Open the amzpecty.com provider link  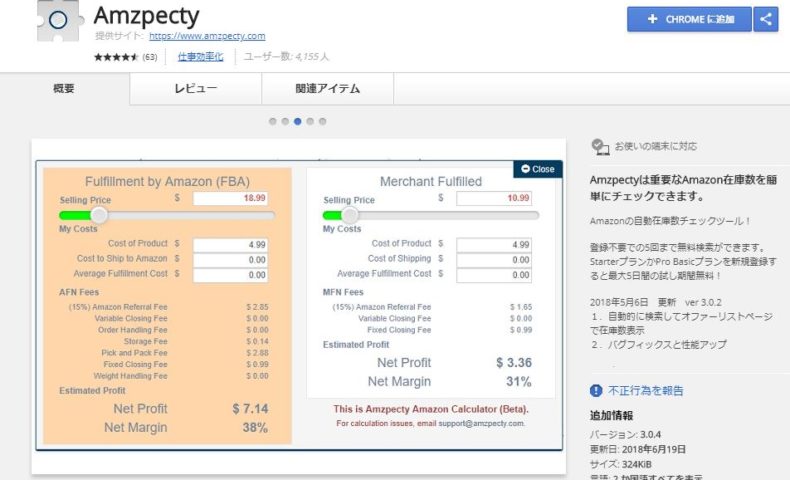coord(207,36)
